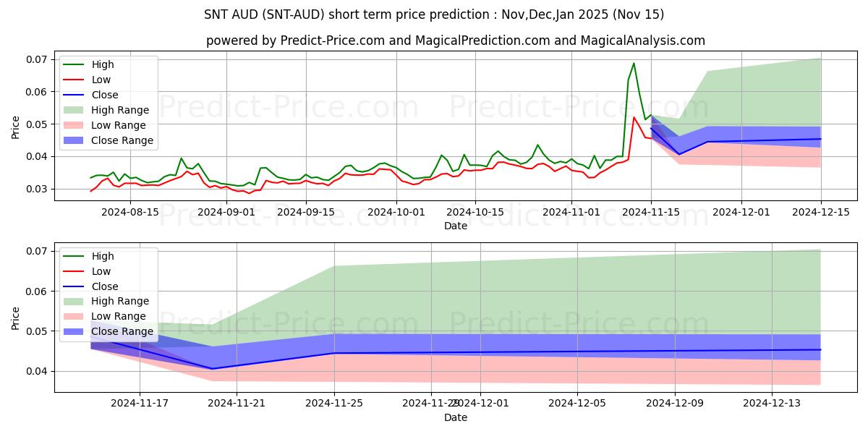Click the Close legend entry in bottom chart
Viewport: 868px width, 434px height.
point(105,286)
